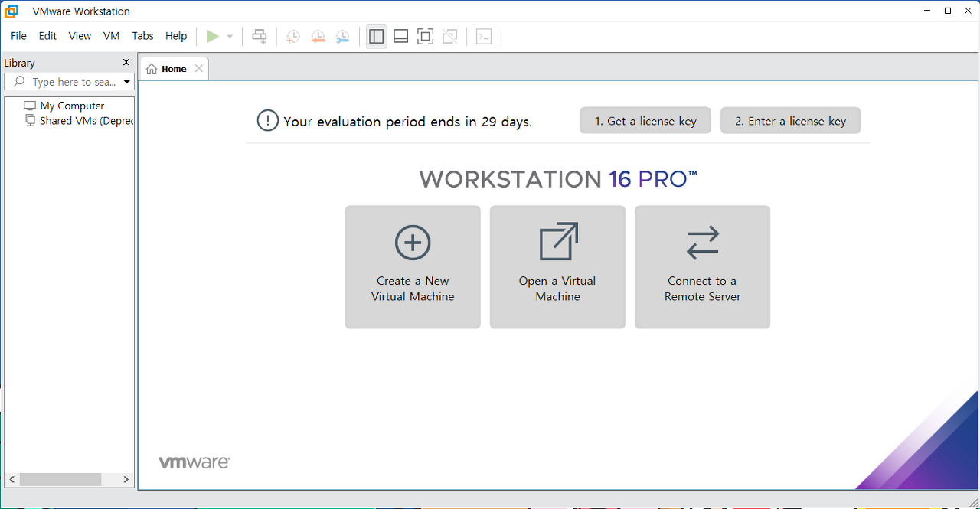
Task: Click the VMware Workstation title bar icon
Action: [x=11, y=11]
